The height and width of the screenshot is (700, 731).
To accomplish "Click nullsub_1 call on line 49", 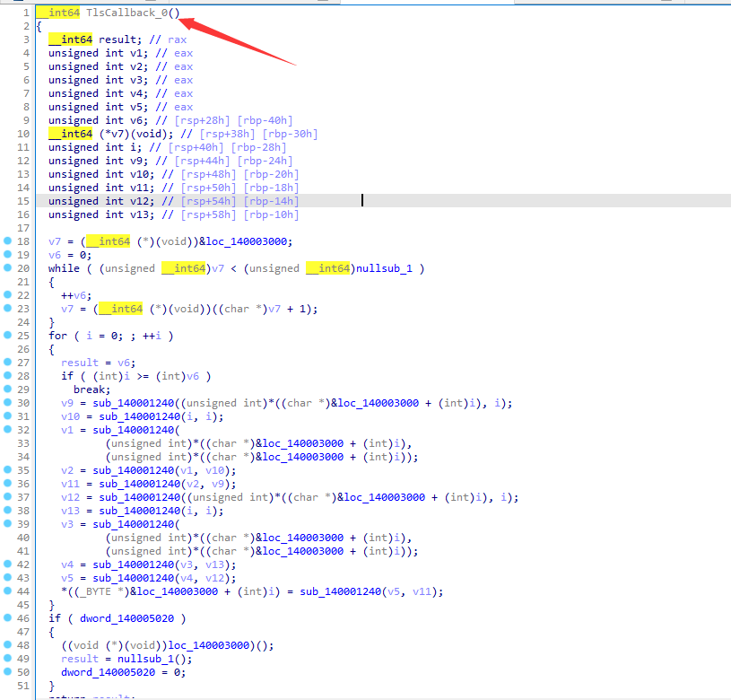I will pyautogui.click(x=145, y=659).
